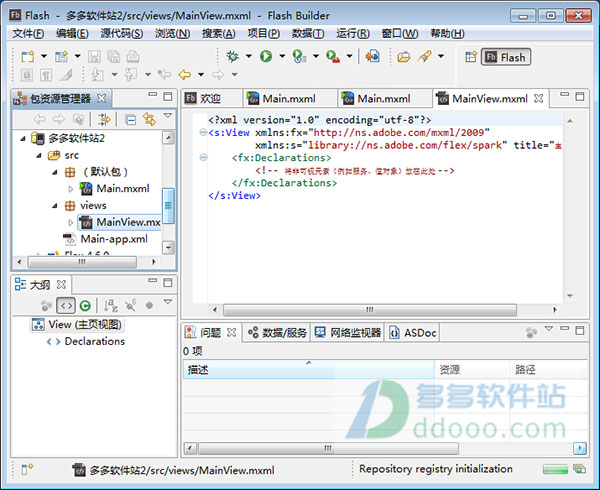Maximize the editor area pane
Image resolution: width=600 pixels, height=490 pixels.
pyautogui.click(x=580, y=96)
